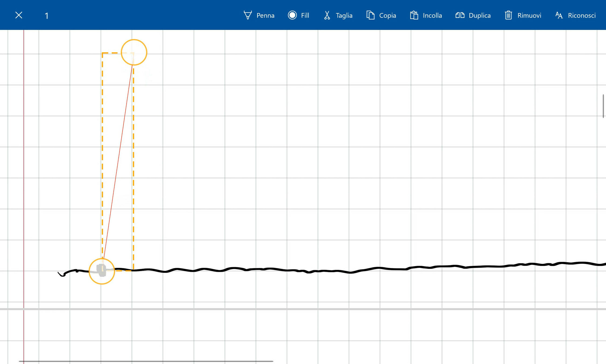Click the Copia copy icon
This screenshot has height=364, width=606.
point(370,15)
